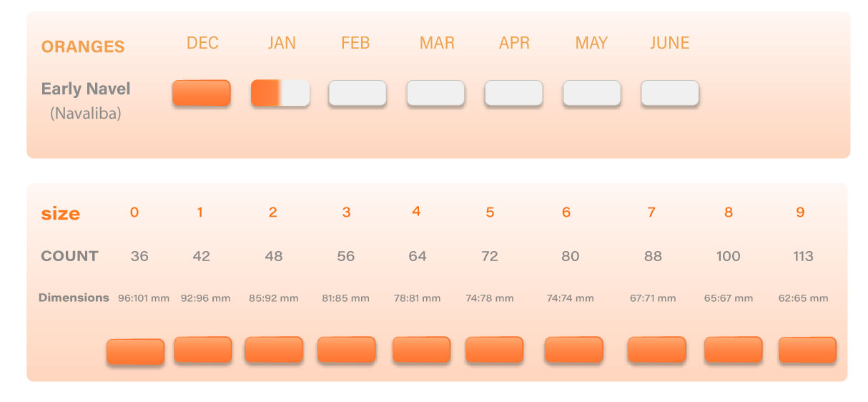The width and height of the screenshot is (868, 402).
Task: Click the orange button under 62:65 mm
Action: point(807,350)
